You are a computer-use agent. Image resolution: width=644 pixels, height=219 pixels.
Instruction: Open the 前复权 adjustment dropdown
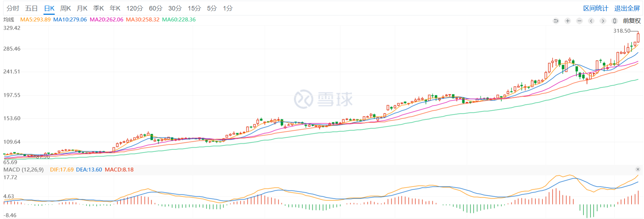[631, 21]
